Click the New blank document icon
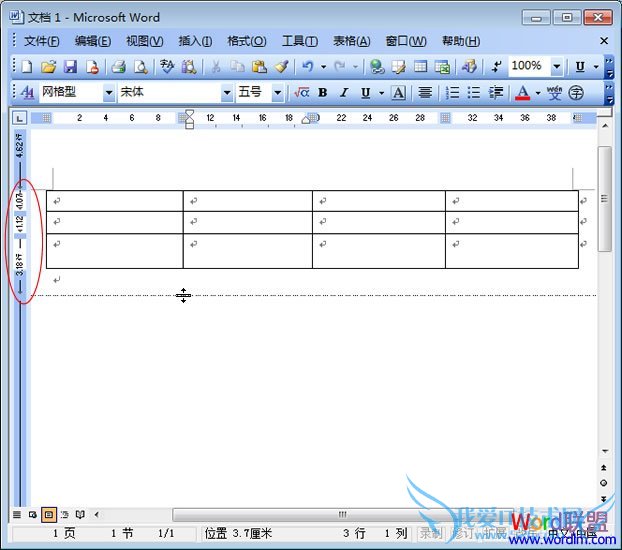Image resolution: width=622 pixels, height=550 pixels. (27, 67)
